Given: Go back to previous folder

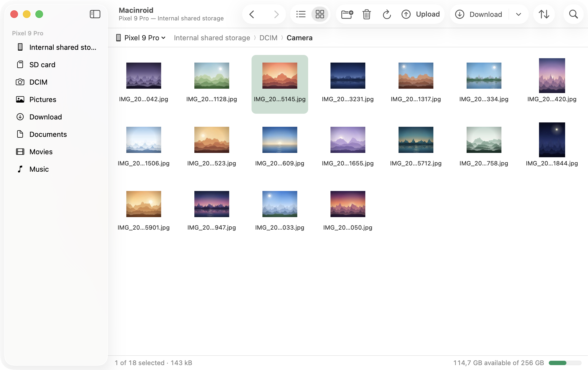Looking at the screenshot, I should pyautogui.click(x=252, y=14).
